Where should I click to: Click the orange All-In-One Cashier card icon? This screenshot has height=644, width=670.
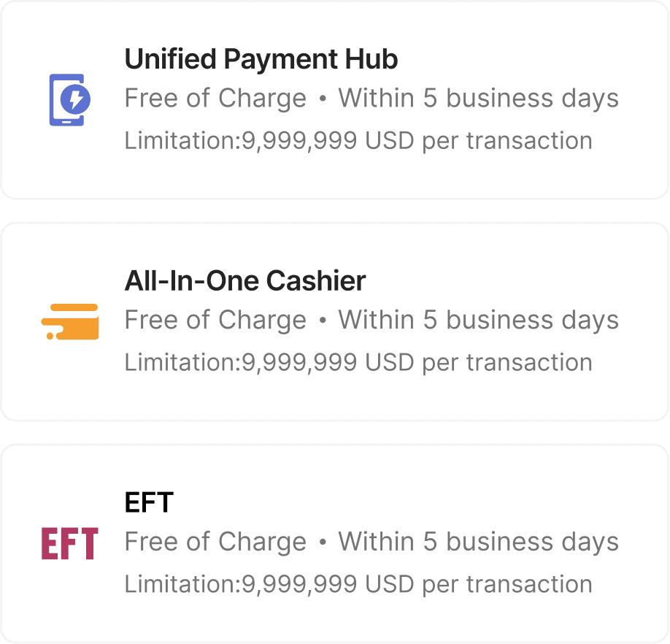[x=69, y=322]
